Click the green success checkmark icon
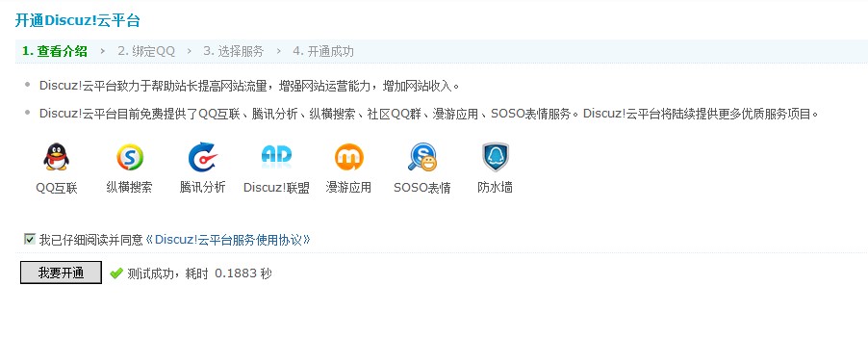This screenshot has height=364, width=868. (x=116, y=273)
